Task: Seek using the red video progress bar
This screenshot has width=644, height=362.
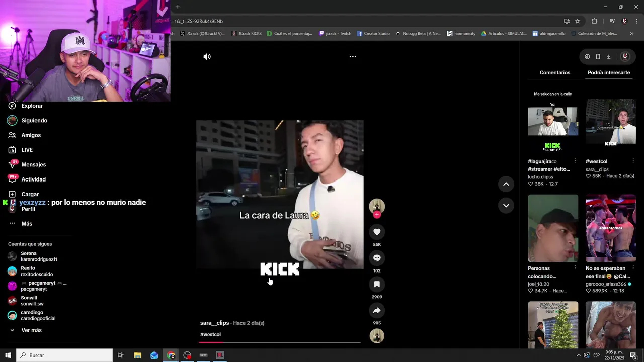Action: point(280,342)
